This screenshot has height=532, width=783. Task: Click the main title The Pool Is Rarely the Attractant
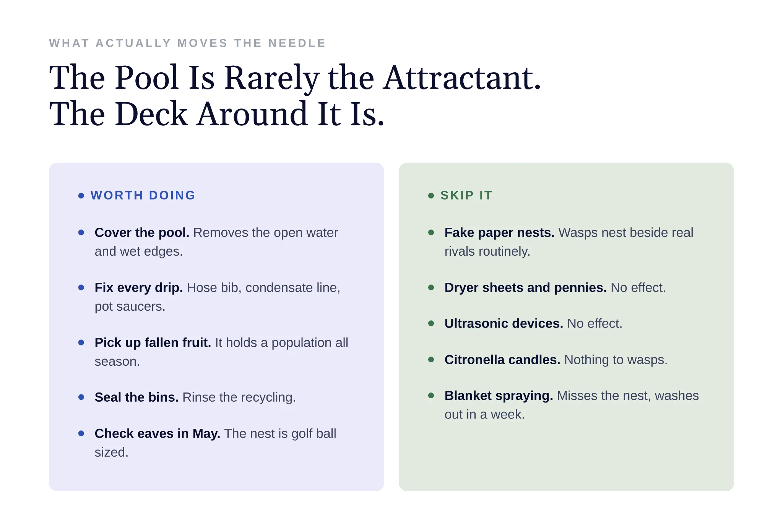[295, 78]
